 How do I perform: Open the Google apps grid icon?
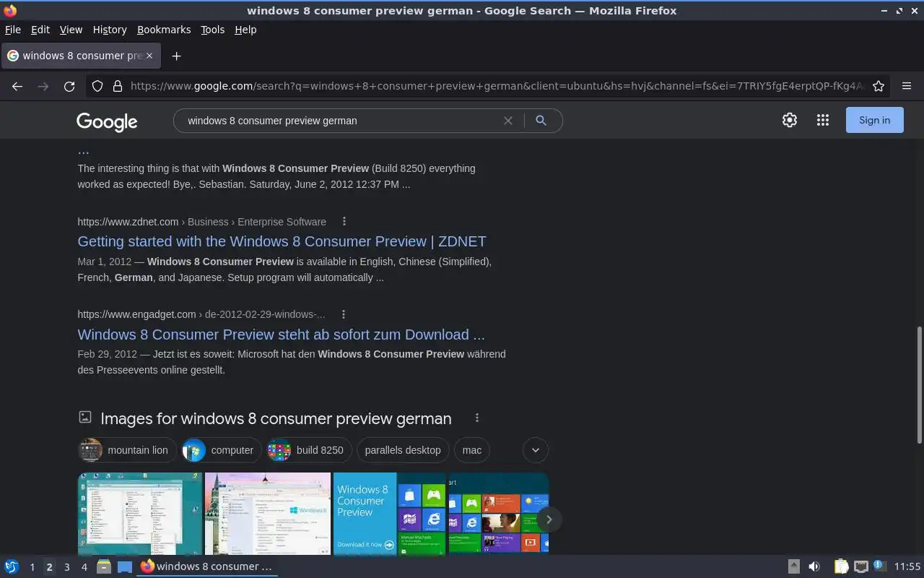pos(823,120)
